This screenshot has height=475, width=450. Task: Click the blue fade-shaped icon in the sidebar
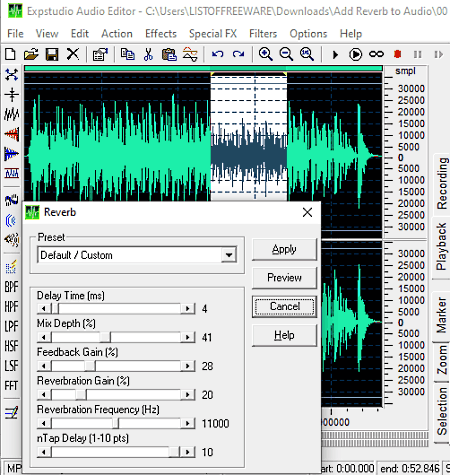click(12, 154)
